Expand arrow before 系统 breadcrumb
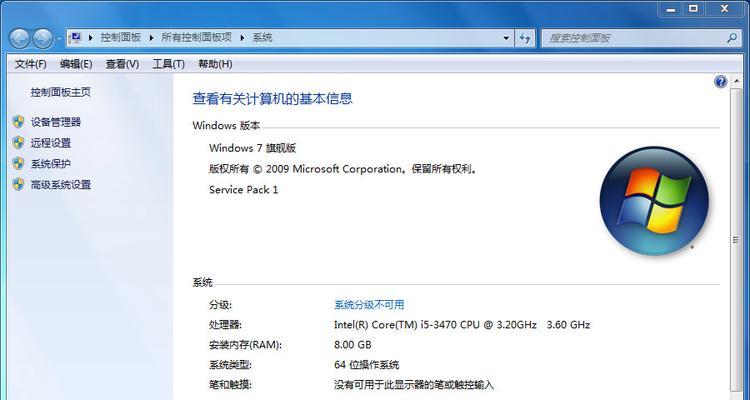The height and width of the screenshot is (400, 750). (242, 37)
